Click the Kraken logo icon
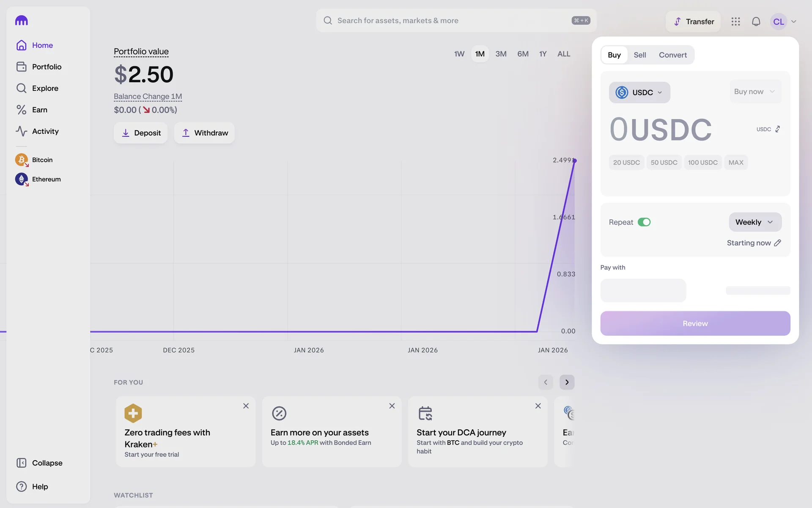 [x=21, y=20]
